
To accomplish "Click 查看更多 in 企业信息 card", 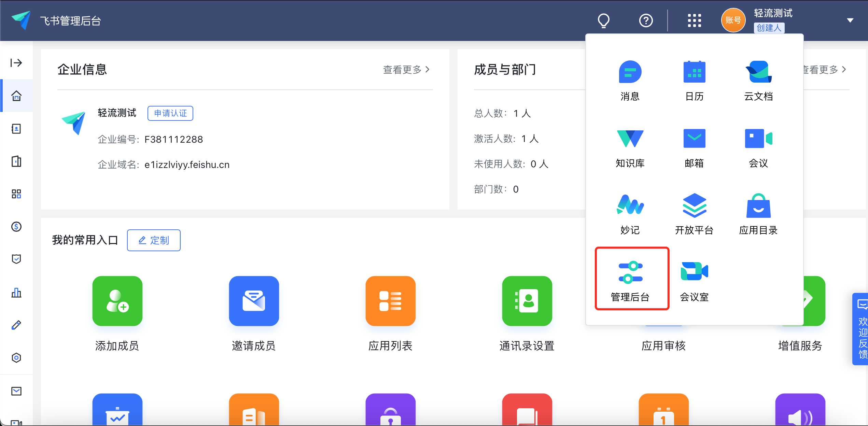I will 406,70.
